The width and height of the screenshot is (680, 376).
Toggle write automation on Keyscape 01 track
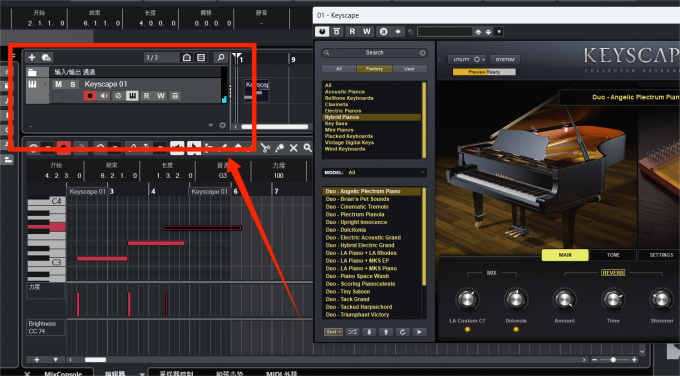[161, 96]
